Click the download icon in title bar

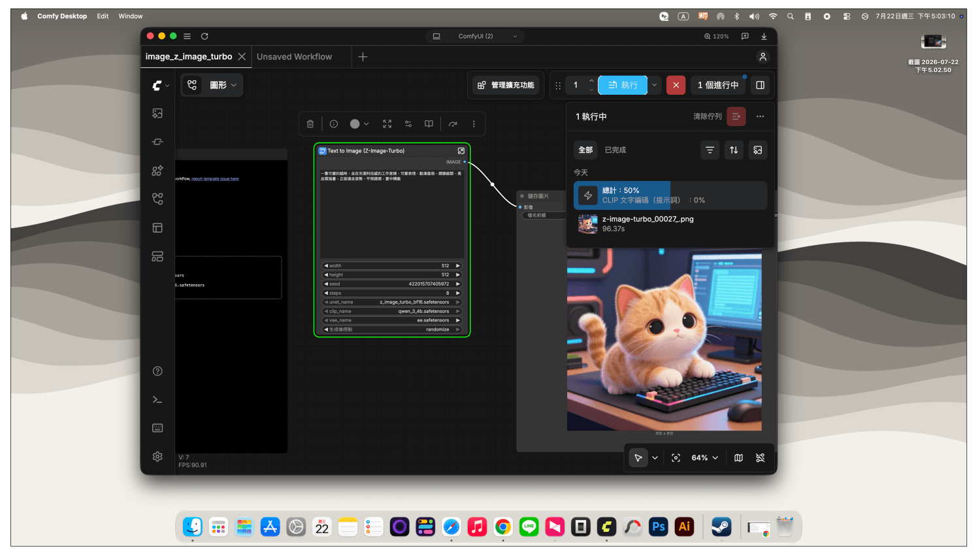764,36
